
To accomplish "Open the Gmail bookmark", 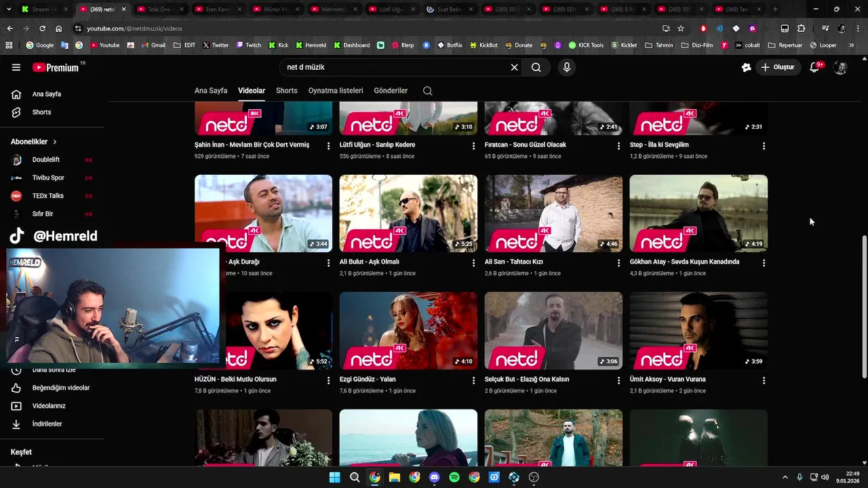I will click(153, 45).
